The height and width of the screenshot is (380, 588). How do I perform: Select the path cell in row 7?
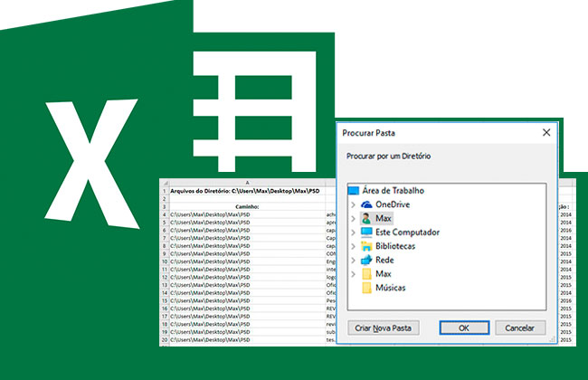[x=248, y=238]
